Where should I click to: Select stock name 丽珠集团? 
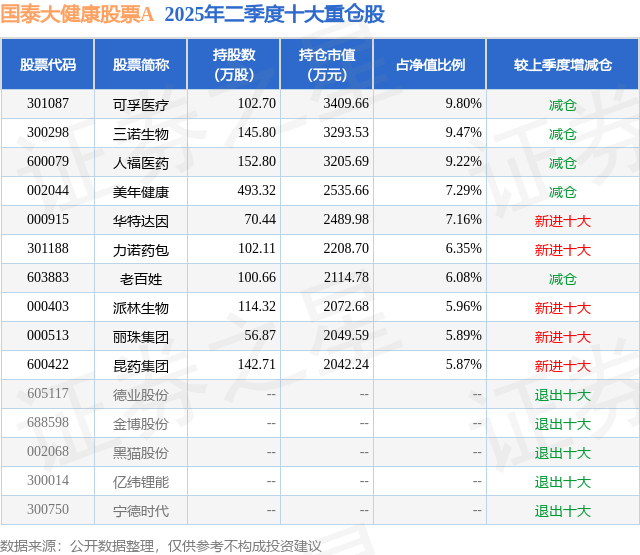tap(141, 337)
